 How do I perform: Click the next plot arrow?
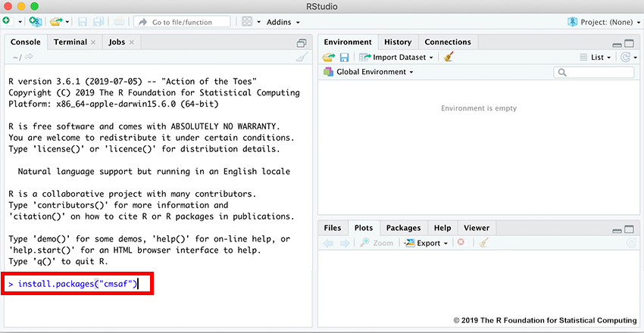tap(345, 243)
